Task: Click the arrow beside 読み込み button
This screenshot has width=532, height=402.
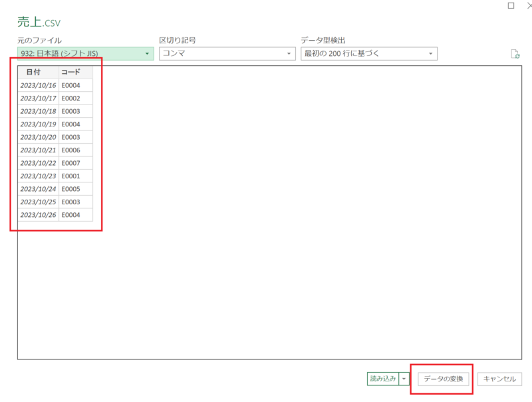Action: (x=405, y=379)
